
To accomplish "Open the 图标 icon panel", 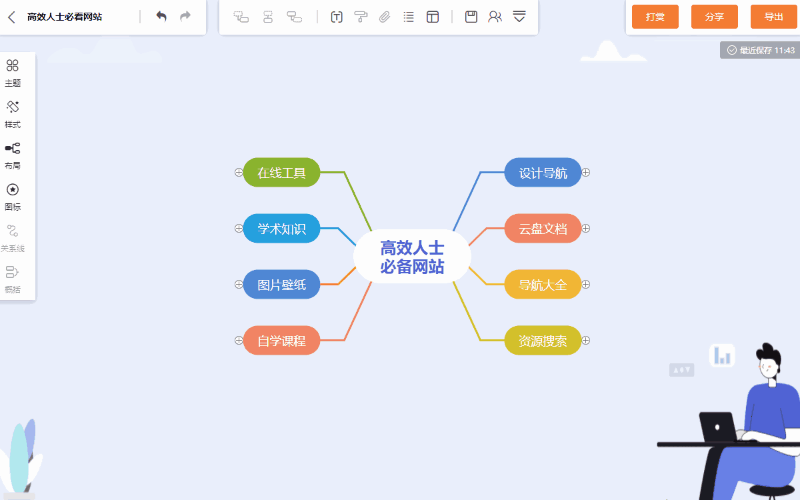I will [13, 196].
